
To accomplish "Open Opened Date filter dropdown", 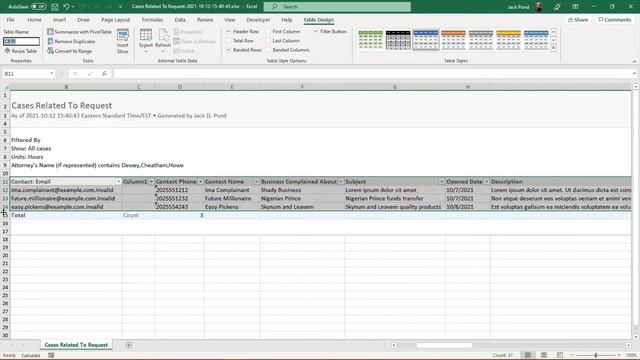I will (487, 182).
